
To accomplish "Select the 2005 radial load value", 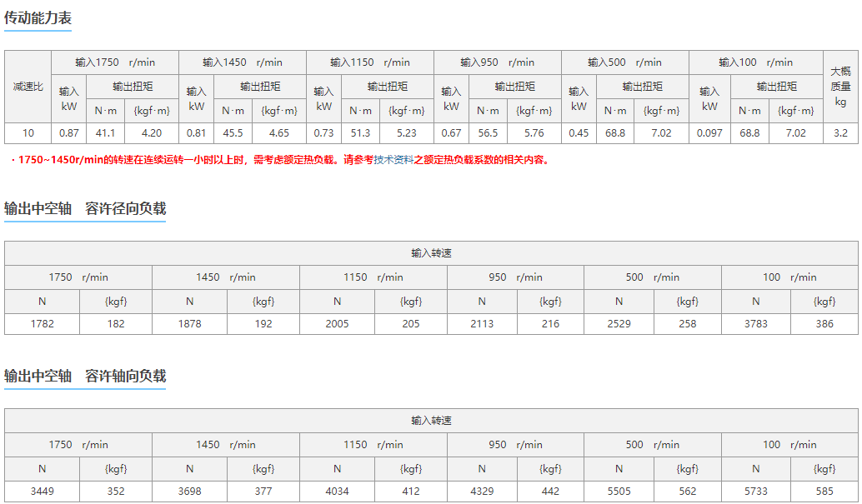I will (337, 324).
